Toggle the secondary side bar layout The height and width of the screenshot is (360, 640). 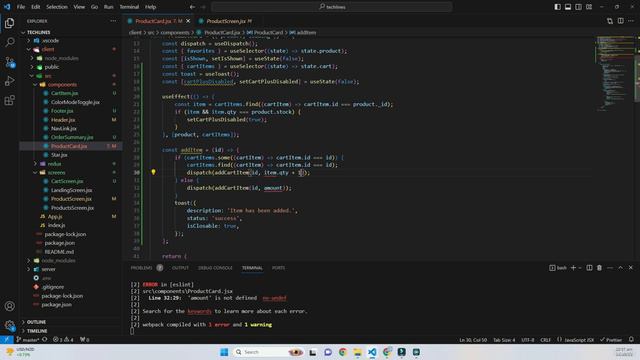tap(578, 7)
